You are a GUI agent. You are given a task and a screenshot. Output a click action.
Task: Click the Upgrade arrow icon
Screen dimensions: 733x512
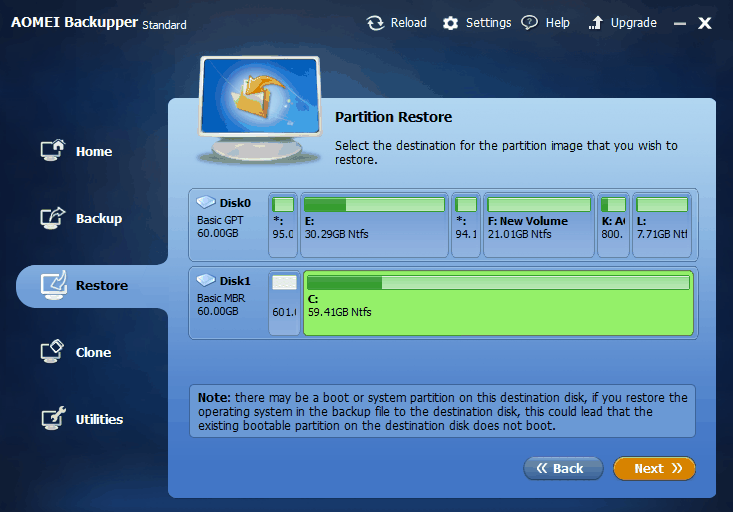(595, 22)
